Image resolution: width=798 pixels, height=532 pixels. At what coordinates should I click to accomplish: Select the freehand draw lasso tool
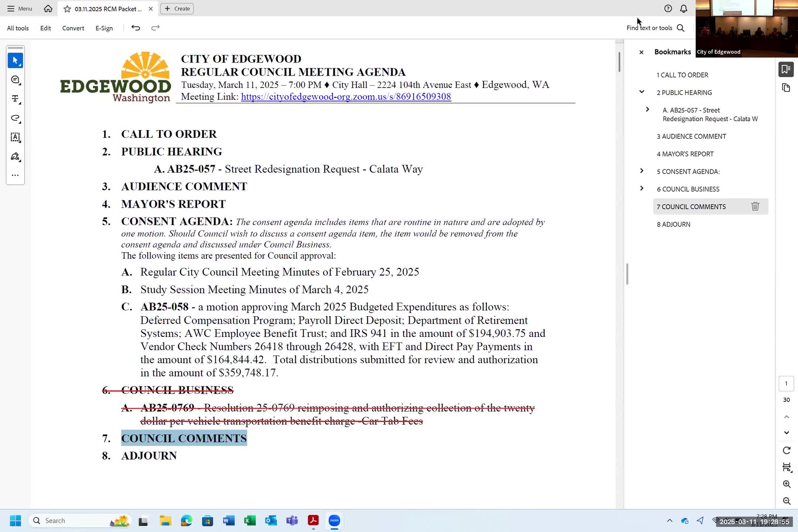(15, 118)
